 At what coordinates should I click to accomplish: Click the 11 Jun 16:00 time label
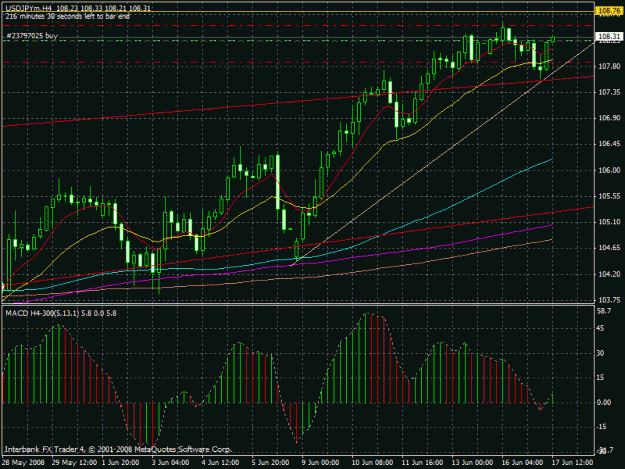click(422, 463)
